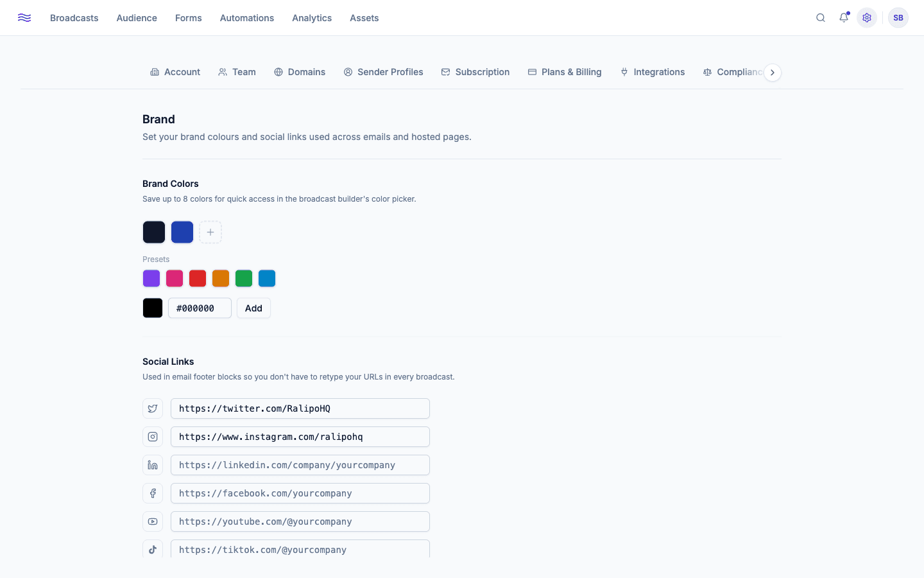Switch to the Account settings tab
924x578 pixels.
175,72
